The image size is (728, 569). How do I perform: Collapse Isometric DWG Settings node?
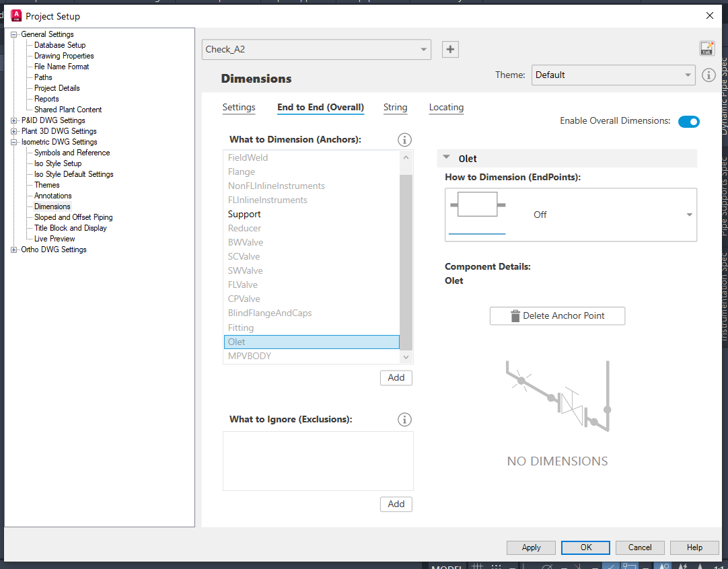point(14,142)
